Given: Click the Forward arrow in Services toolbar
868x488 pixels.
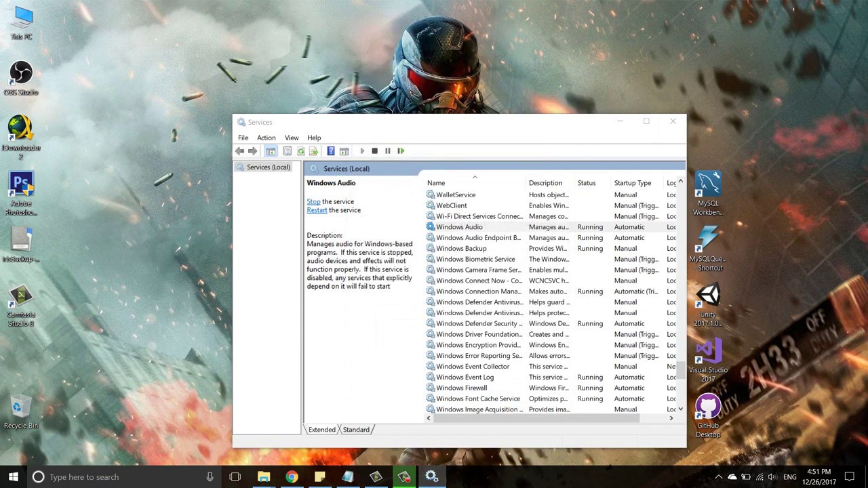Looking at the screenshot, I should click(252, 151).
